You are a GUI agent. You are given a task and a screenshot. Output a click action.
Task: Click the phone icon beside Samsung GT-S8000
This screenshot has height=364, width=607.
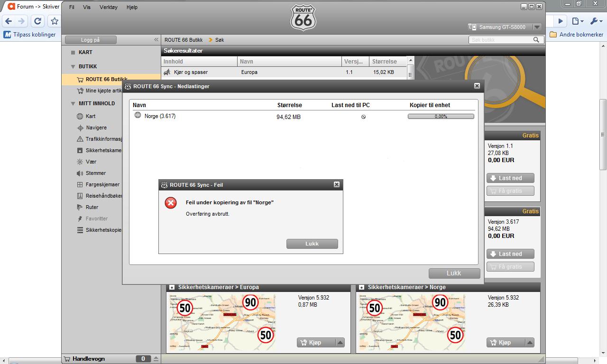(472, 27)
